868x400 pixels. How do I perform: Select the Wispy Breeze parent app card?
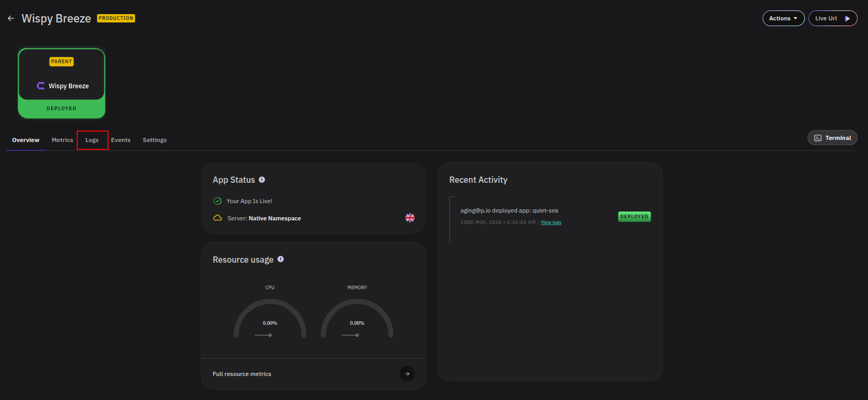(x=62, y=84)
